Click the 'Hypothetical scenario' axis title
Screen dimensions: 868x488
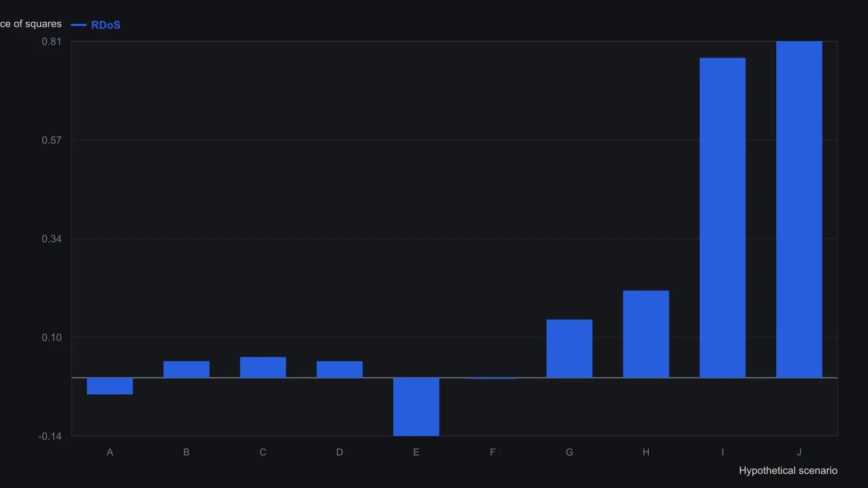tap(788, 471)
